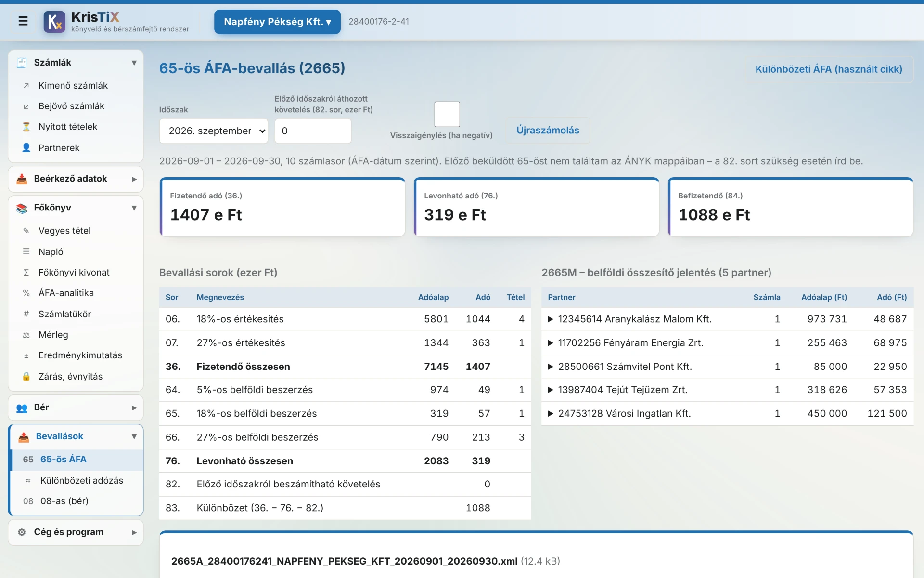Open Különbözeti adózás menu item
The image size is (924, 578).
[76, 481]
